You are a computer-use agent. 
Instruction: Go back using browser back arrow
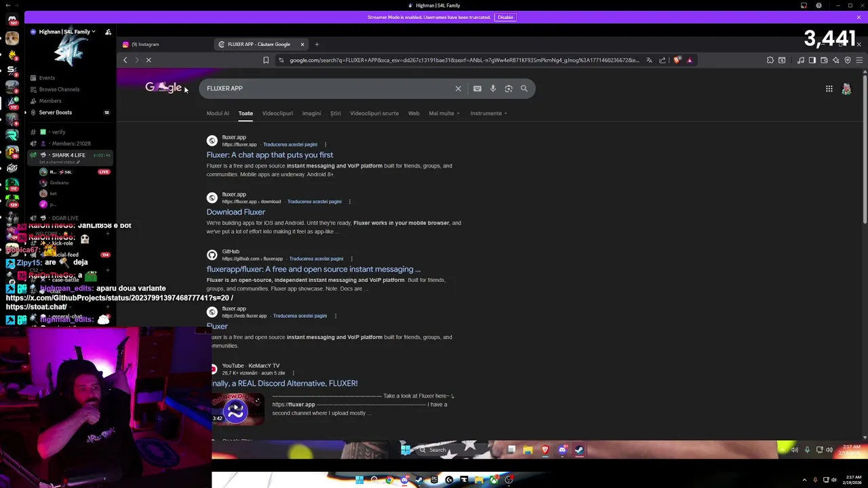pos(125,60)
